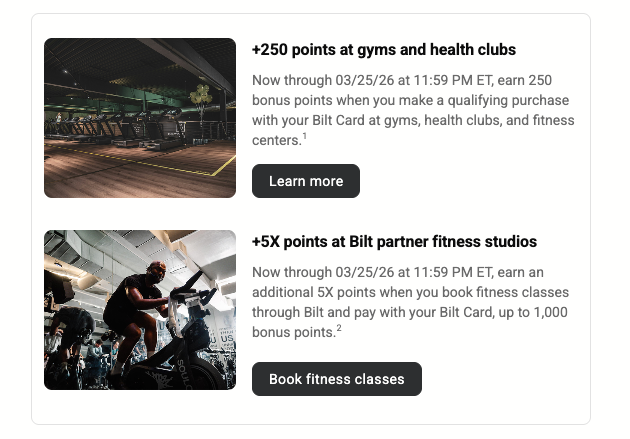Click the plant in the gym photo
The height and width of the screenshot is (439, 630).
pyautogui.click(x=202, y=98)
